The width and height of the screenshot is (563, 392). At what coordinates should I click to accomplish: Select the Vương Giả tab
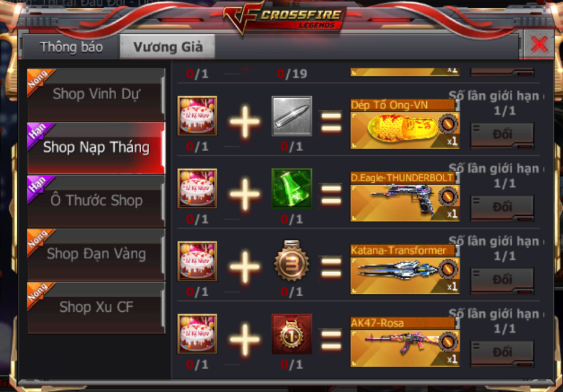pyautogui.click(x=168, y=47)
